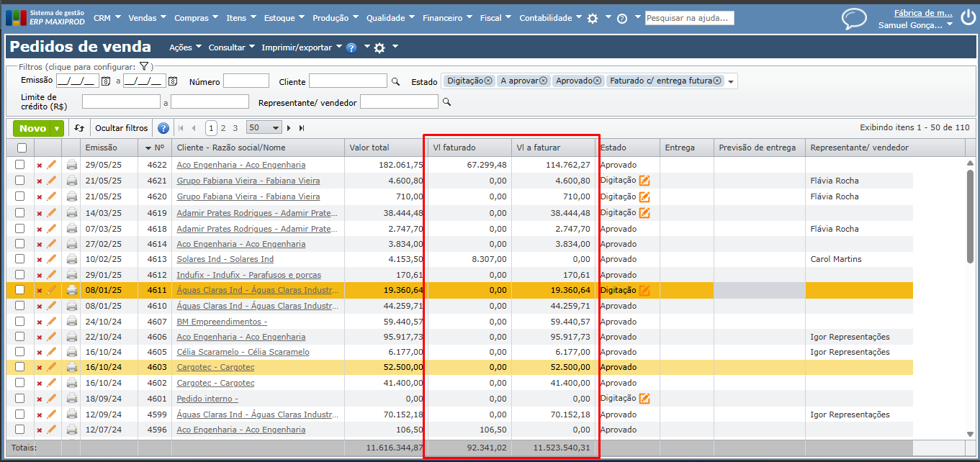Viewport: 980px width, 462px height.
Task: Toggle the select-all checkbox in header
Action: [x=22, y=148]
